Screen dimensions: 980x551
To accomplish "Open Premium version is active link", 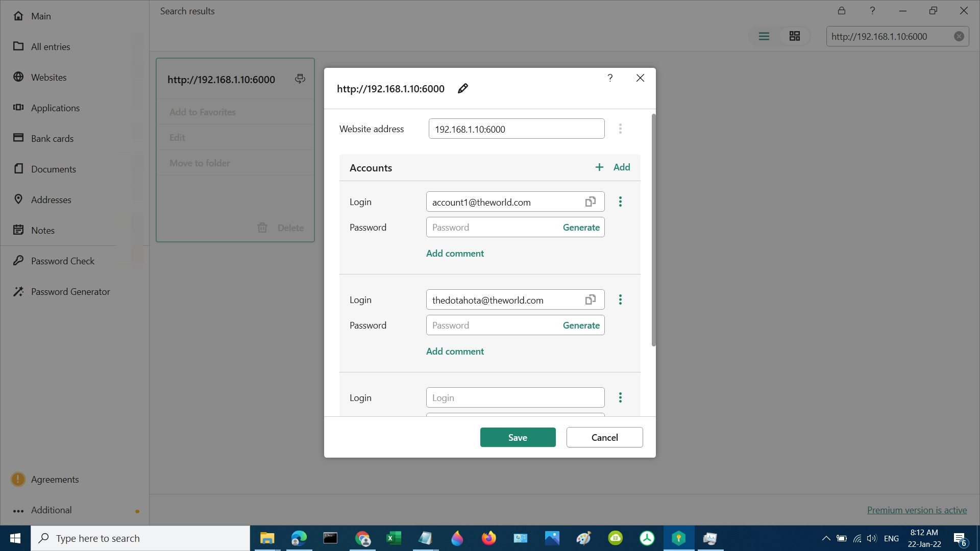I will (917, 510).
